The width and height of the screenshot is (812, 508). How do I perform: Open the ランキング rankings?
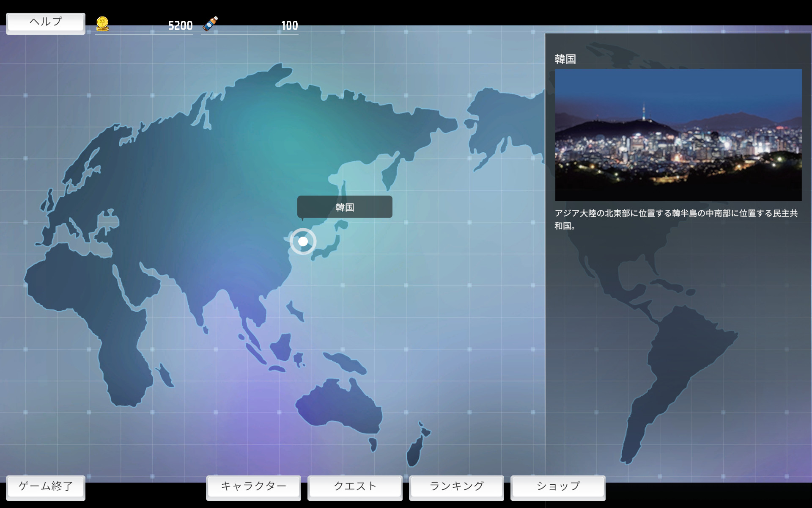456,487
